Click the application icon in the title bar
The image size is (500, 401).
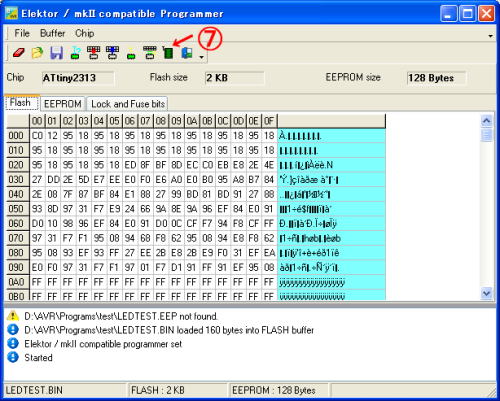click(x=11, y=14)
